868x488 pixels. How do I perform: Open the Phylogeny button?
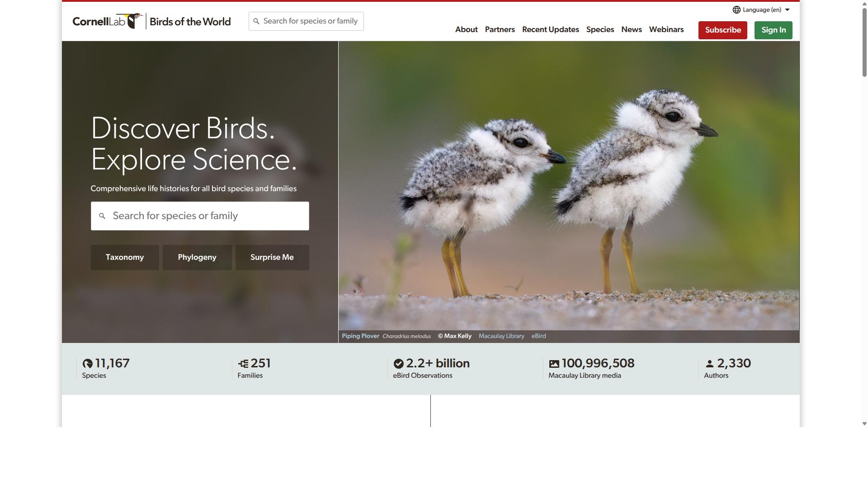[197, 258]
